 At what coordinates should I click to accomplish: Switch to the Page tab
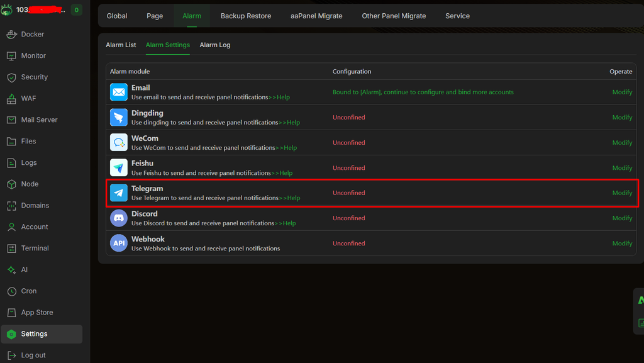(155, 16)
